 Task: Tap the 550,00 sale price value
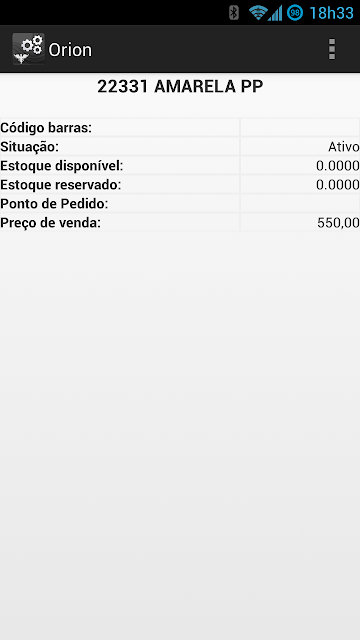[338, 223]
